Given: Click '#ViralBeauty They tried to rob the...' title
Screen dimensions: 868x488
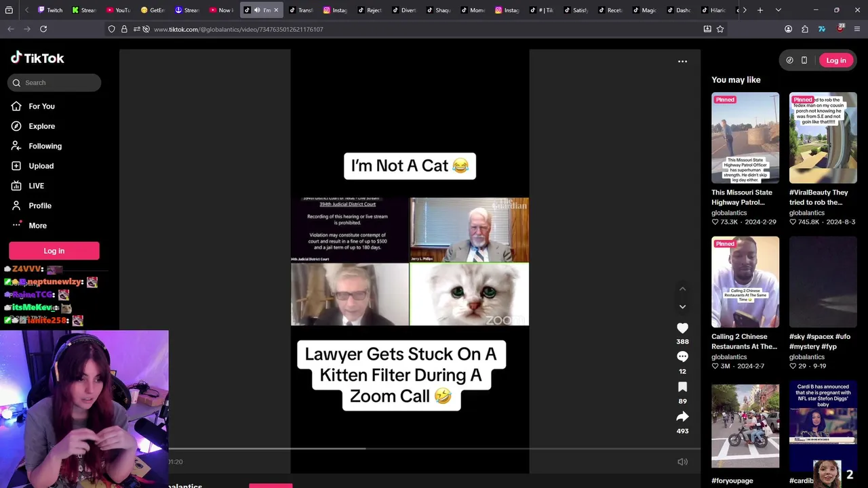Looking at the screenshot, I should (818, 197).
